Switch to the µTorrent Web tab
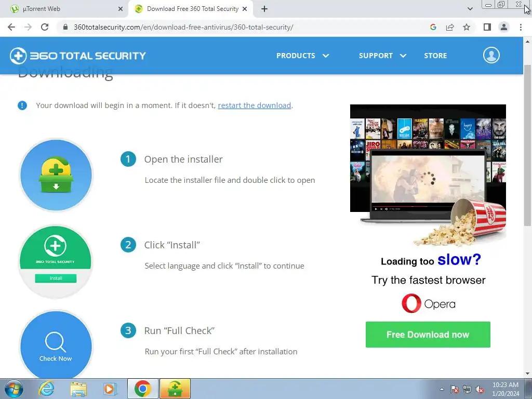 64,9
